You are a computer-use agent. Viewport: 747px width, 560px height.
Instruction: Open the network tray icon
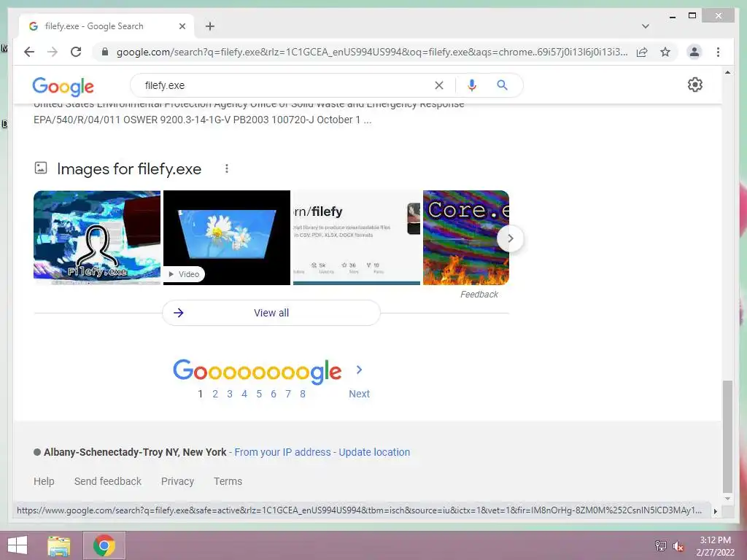[661, 545]
